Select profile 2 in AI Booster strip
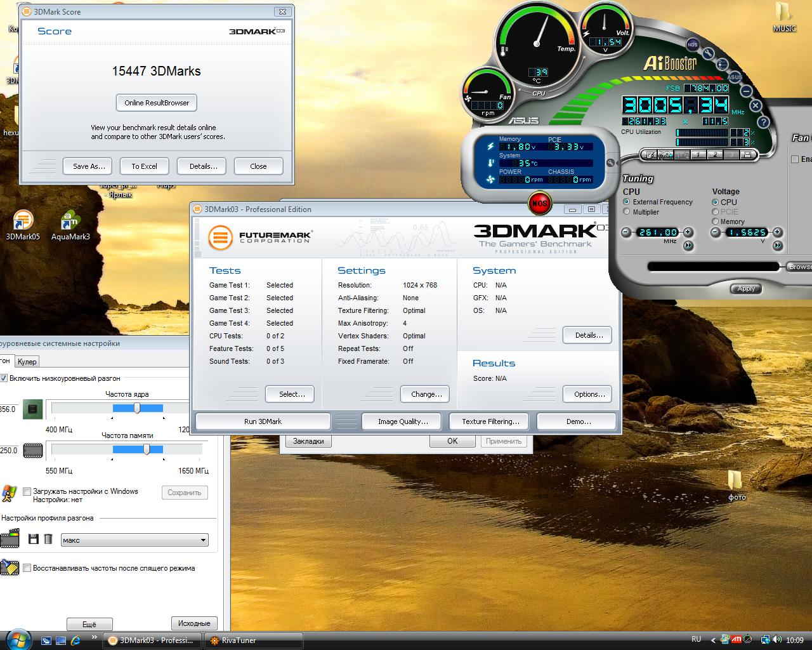The height and width of the screenshot is (650, 812). (715, 155)
